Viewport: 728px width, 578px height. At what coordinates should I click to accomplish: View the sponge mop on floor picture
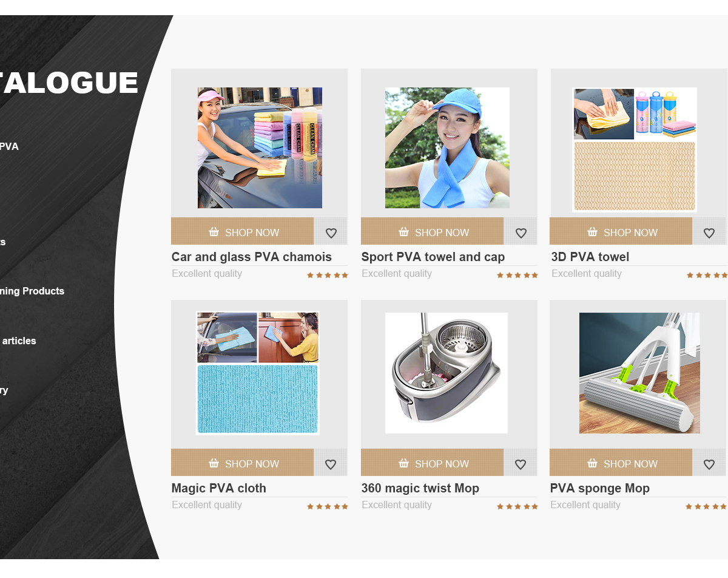(x=639, y=373)
